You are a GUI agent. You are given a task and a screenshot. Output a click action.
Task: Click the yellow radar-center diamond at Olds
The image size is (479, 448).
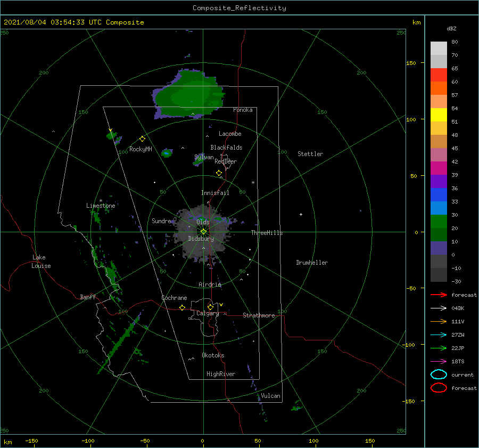click(203, 232)
